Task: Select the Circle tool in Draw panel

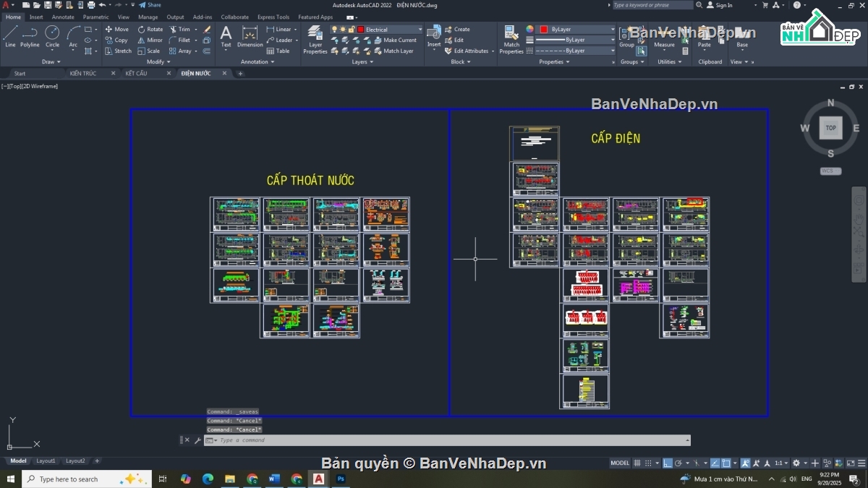Action: [x=52, y=36]
